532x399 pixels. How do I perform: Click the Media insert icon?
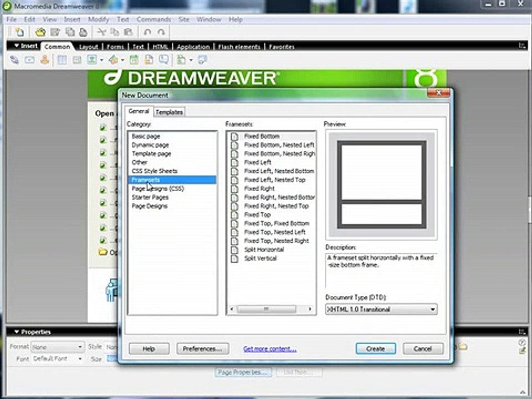pos(113,60)
